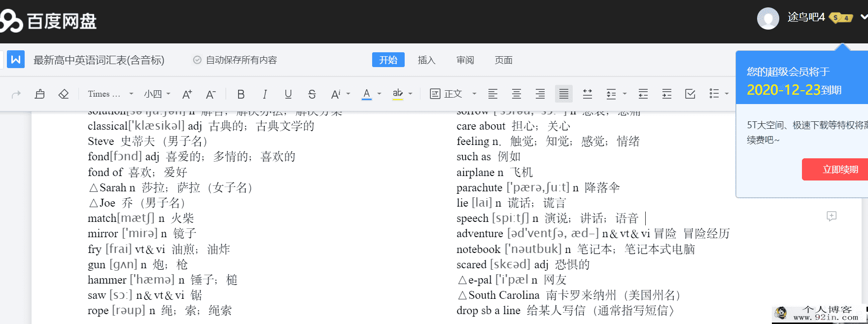The width and height of the screenshot is (868, 324).
Task: Align text right
Action: click(x=540, y=94)
